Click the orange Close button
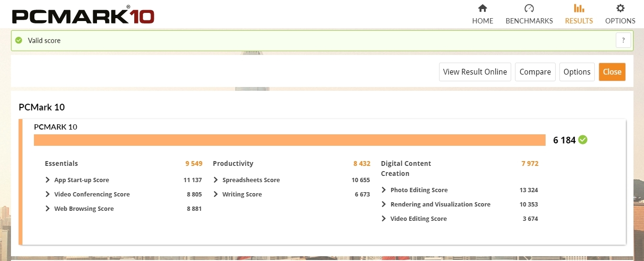 point(612,72)
